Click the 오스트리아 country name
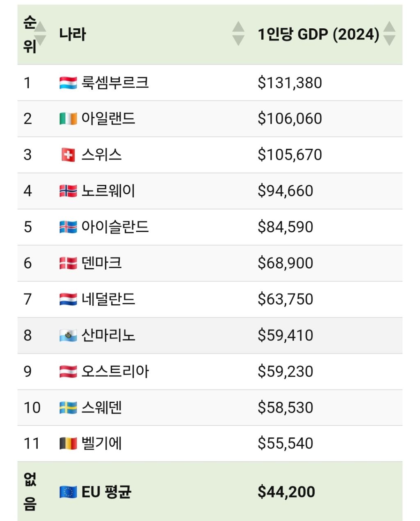 click(x=115, y=371)
